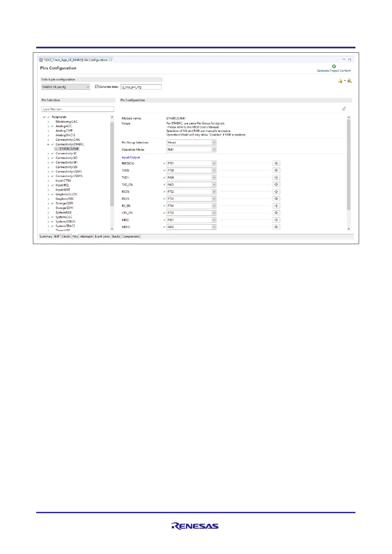Click the go-to arrow for TXD_EN

tap(276, 185)
